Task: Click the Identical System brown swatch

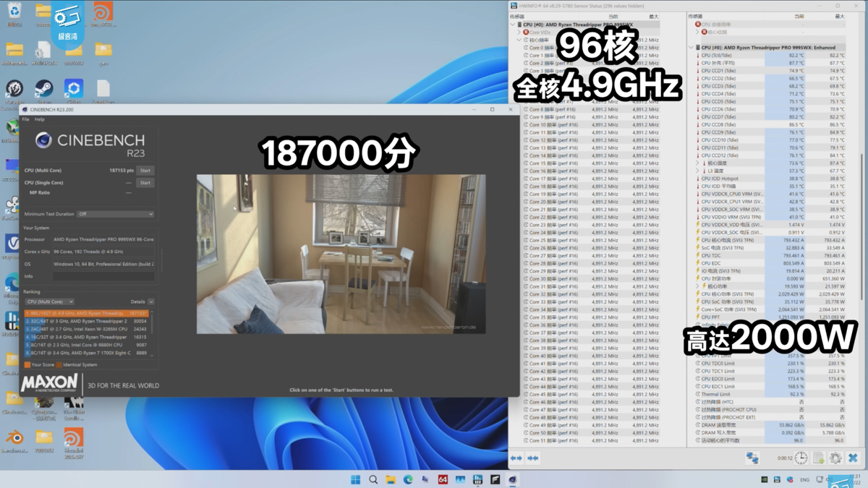Action: tap(59, 365)
